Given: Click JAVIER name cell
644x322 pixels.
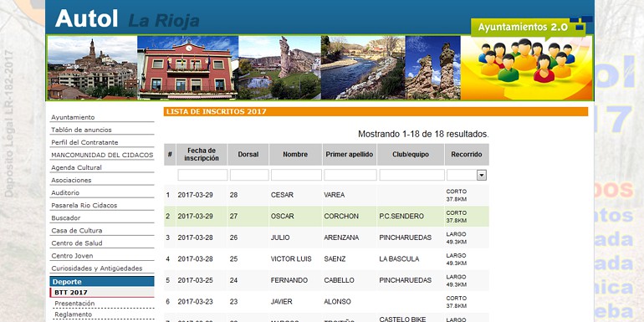Looking at the screenshot, I should (x=281, y=302).
